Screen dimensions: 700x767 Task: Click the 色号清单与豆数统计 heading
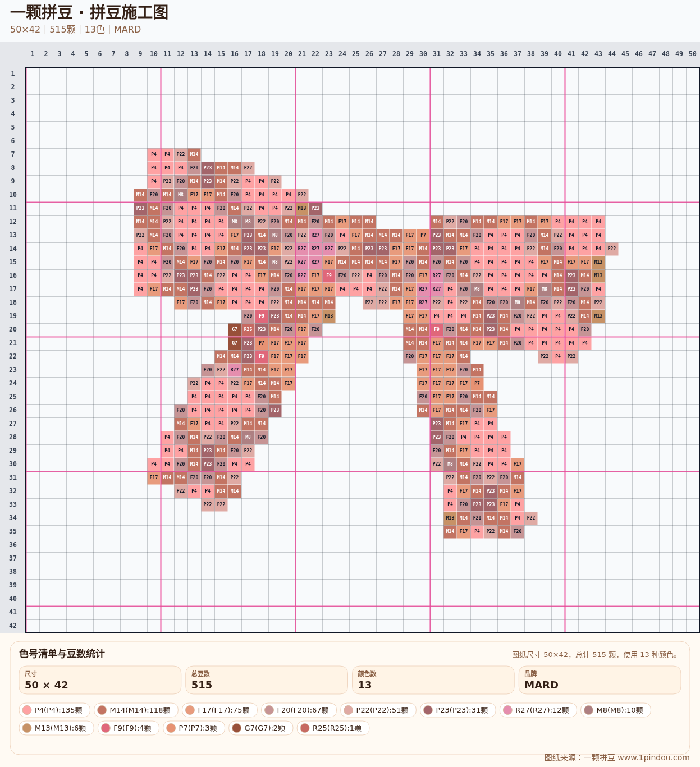(x=62, y=654)
